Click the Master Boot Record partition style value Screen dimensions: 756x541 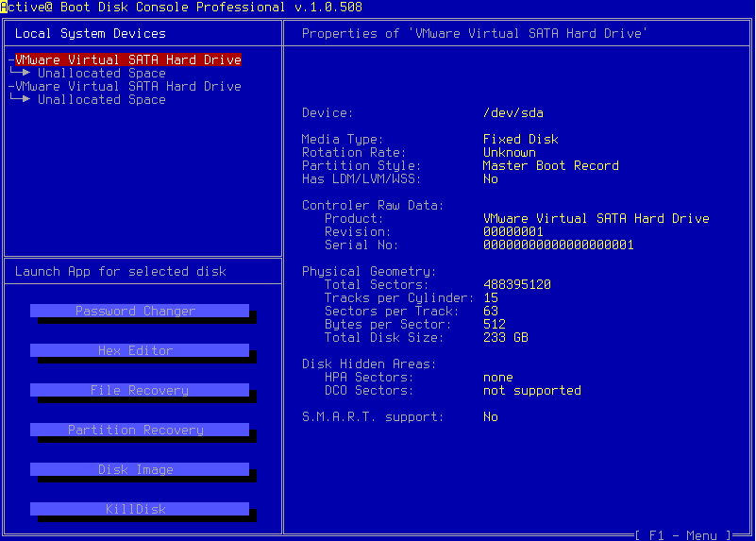(550, 165)
